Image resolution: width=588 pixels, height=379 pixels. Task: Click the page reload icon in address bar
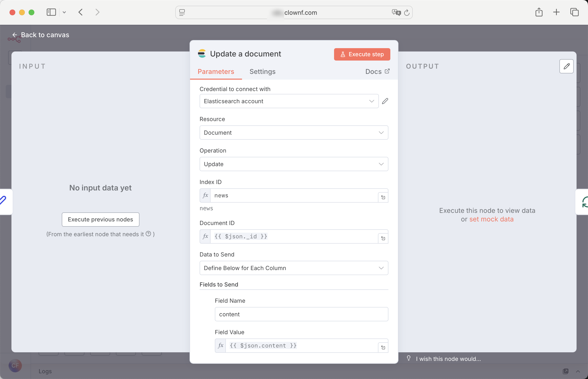coord(407,13)
